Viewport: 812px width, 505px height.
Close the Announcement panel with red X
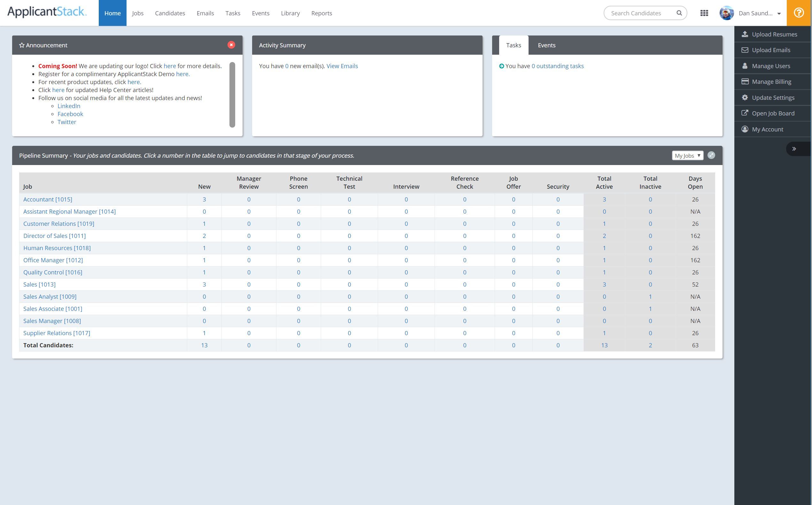click(x=231, y=45)
